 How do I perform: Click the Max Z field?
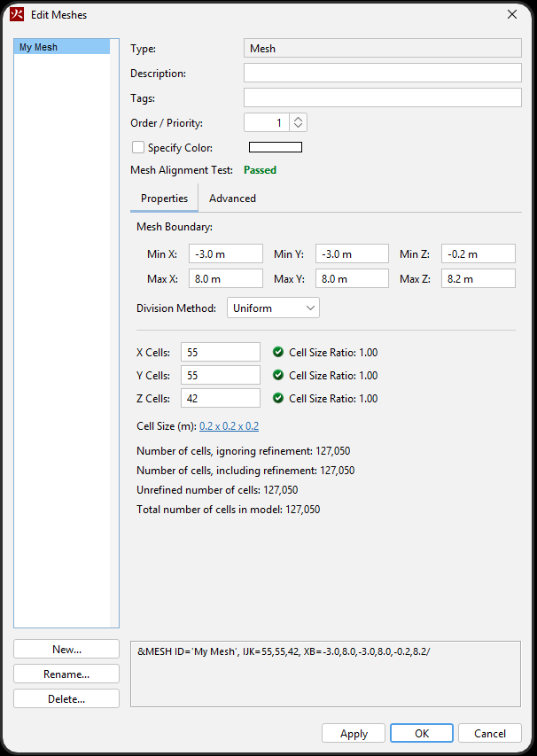point(479,278)
